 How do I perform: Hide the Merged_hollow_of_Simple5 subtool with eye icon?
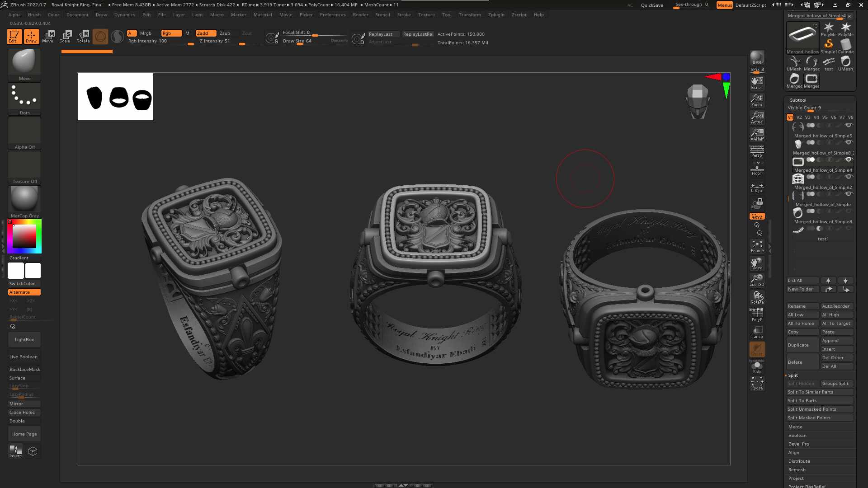(x=849, y=125)
